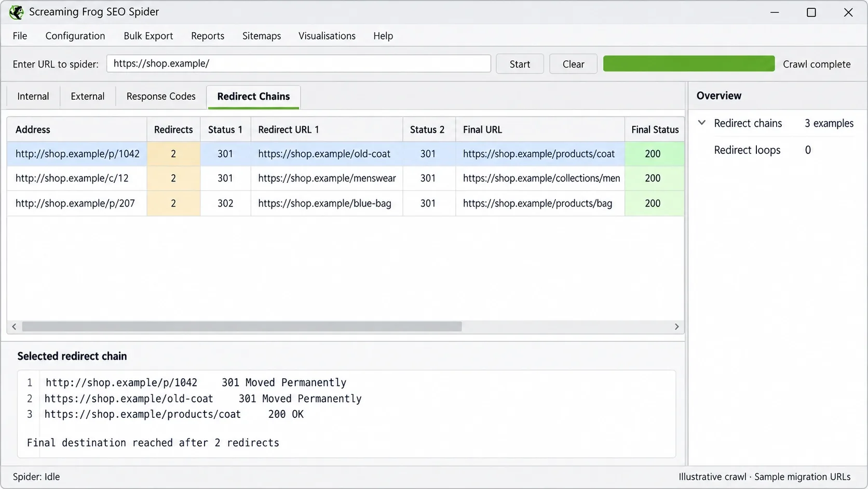Click the https://shop.example/menswear redirect URL cell
The height and width of the screenshot is (489, 868).
point(327,178)
